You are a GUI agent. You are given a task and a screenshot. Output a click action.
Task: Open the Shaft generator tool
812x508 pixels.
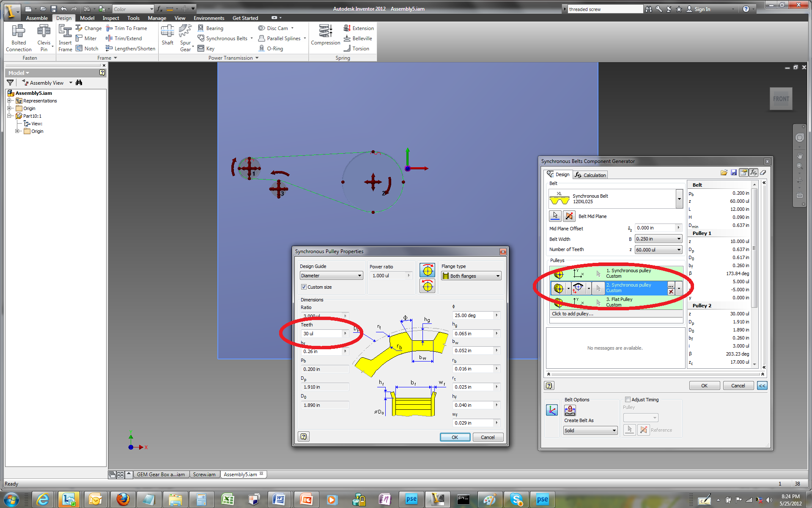167,31
